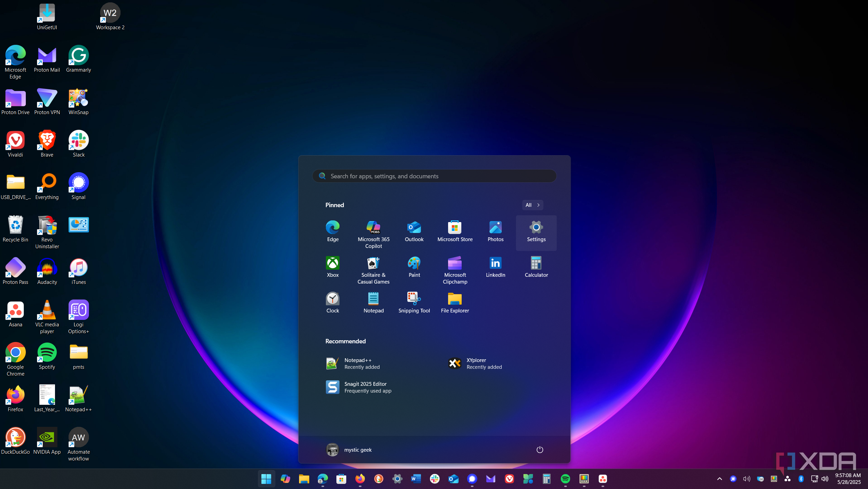
Task: Open LinkedIn pinned app
Action: (x=495, y=267)
